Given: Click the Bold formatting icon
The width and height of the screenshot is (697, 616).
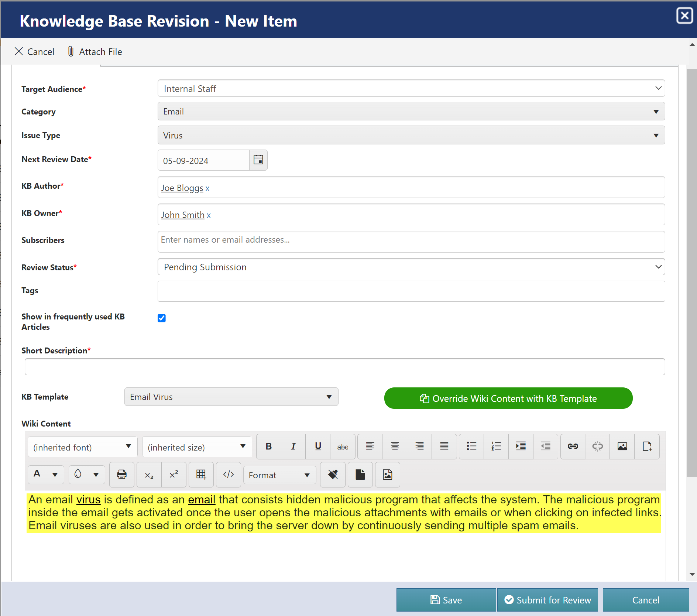Looking at the screenshot, I should point(268,446).
